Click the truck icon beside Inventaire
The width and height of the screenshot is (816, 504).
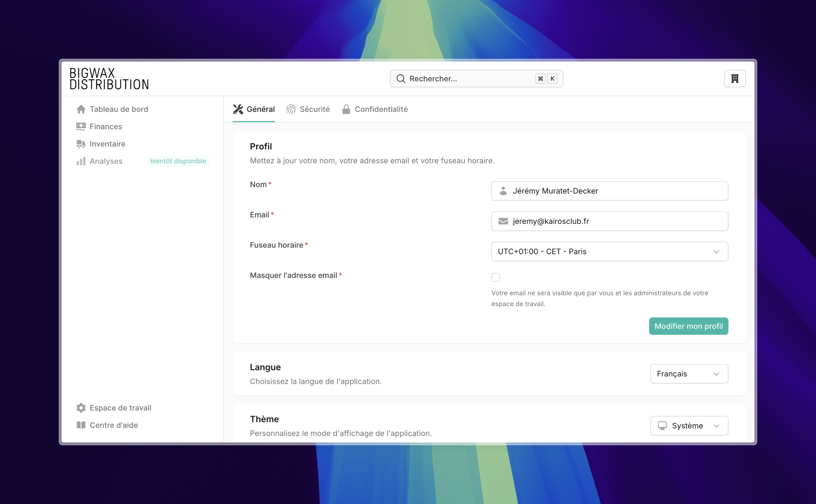coord(81,144)
